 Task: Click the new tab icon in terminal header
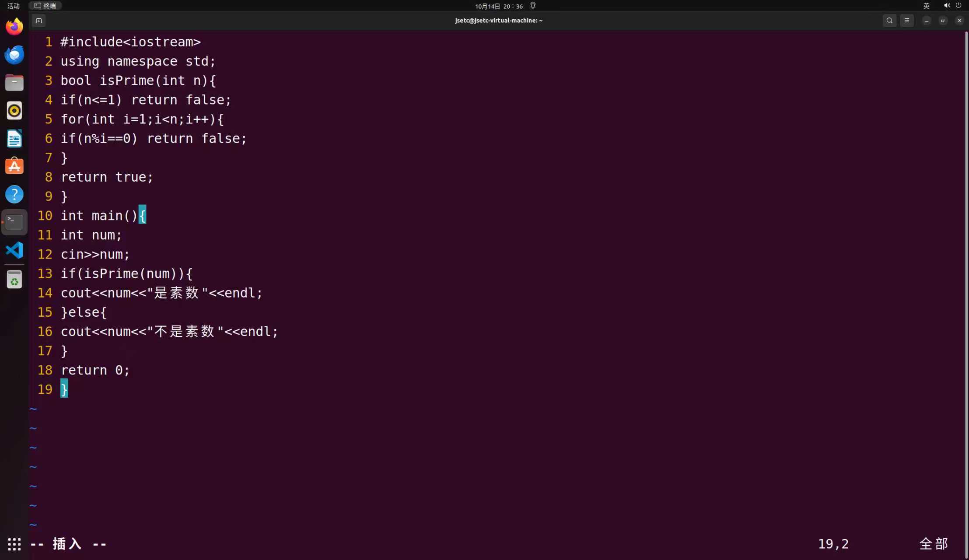tap(38, 21)
